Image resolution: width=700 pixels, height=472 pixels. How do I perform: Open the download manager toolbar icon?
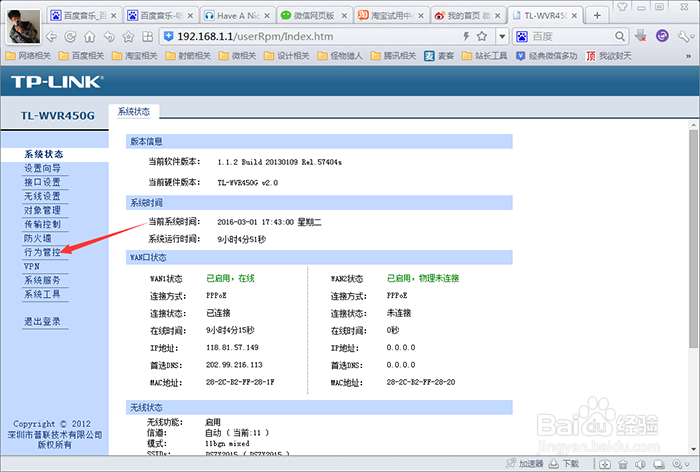click(641, 36)
